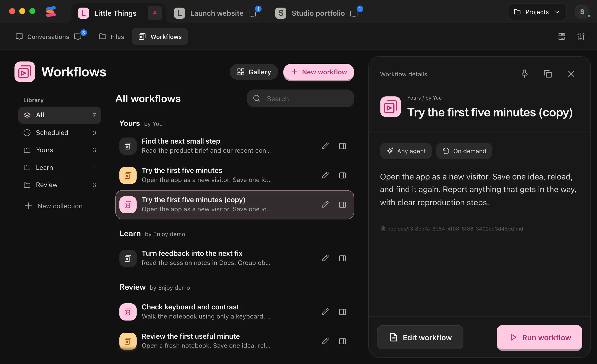Click pencil icon for 'Try the first five minutes'

tap(325, 175)
